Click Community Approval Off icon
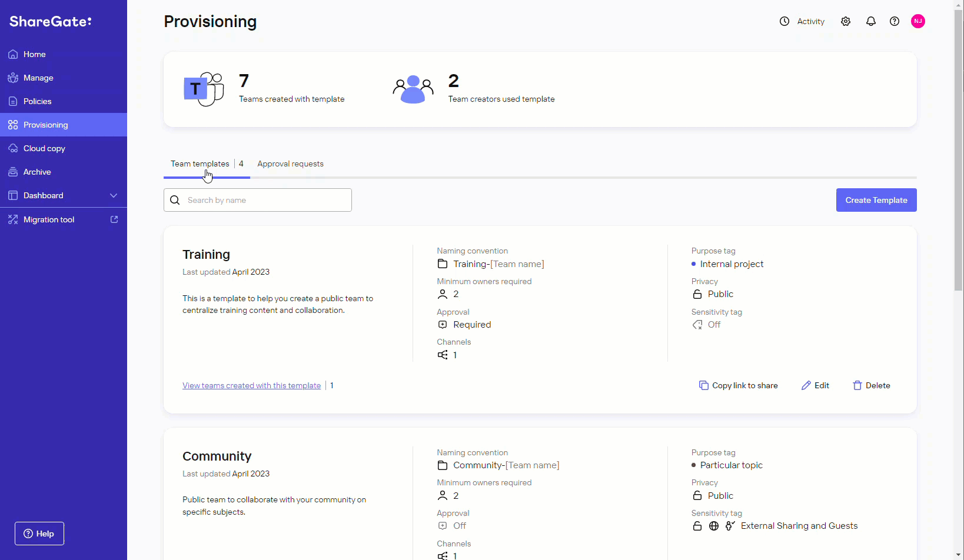The height and width of the screenshot is (560, 964). tap(443, 526)
